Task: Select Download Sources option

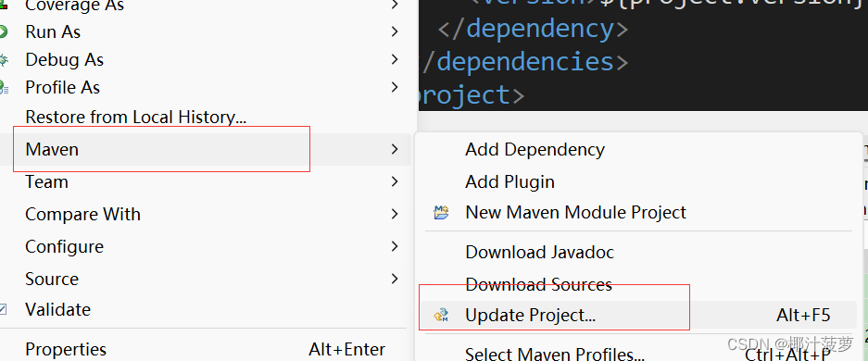Action: tap(538, 285)
